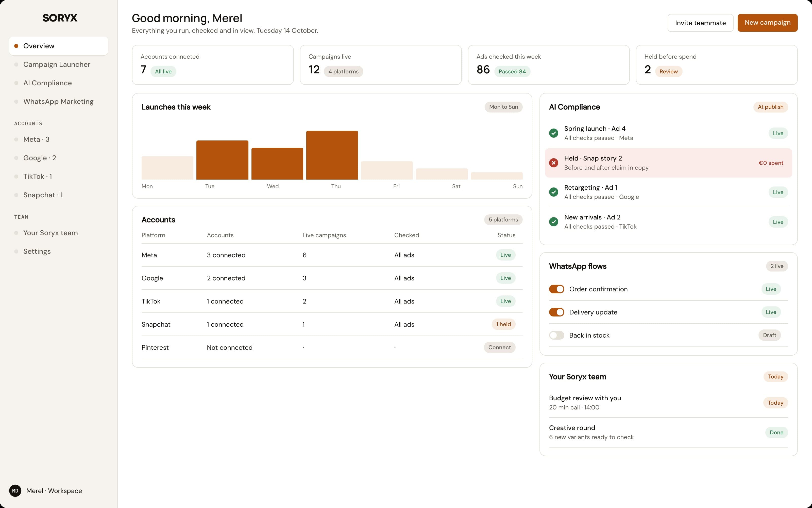Select TikTok · 1 account in sidebar
This screenshot has width=812, height=508.
point(58,176)
